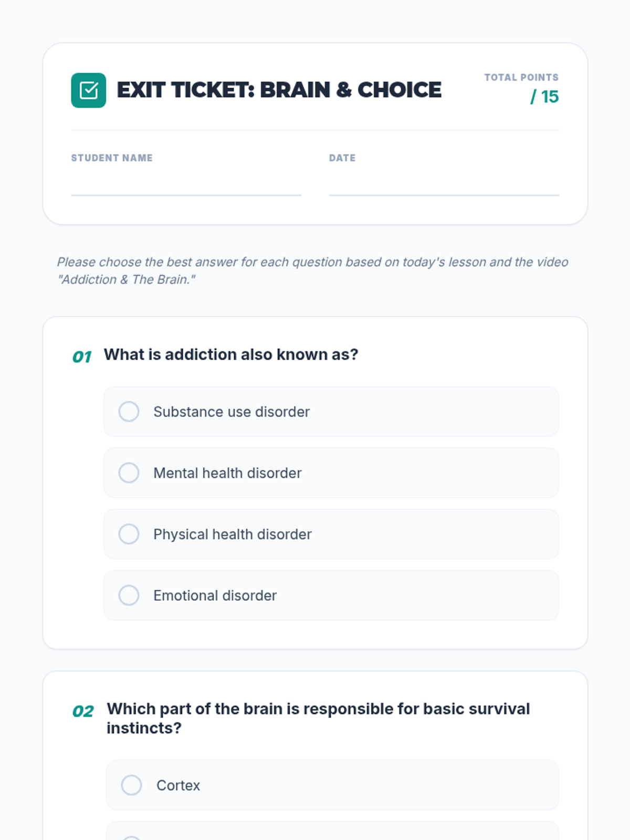Click the green checkmark exit ticket icon
The height and width of the screenshot is (840, 630).
click(88, 90)
